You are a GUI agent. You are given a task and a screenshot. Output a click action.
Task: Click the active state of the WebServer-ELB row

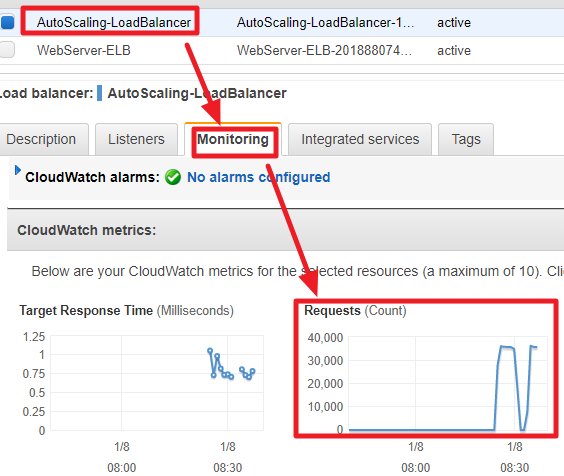pyautogui.click(x=454, y=50)
